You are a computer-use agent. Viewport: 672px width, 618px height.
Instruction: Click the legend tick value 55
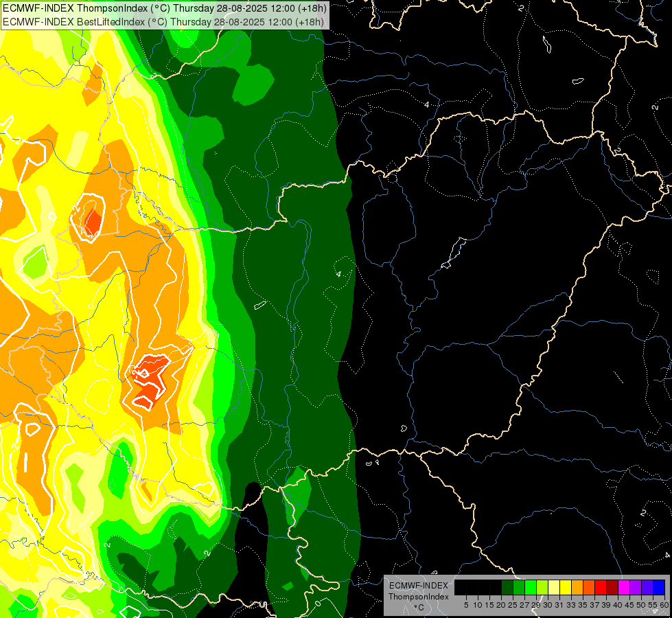click(653, 605)
